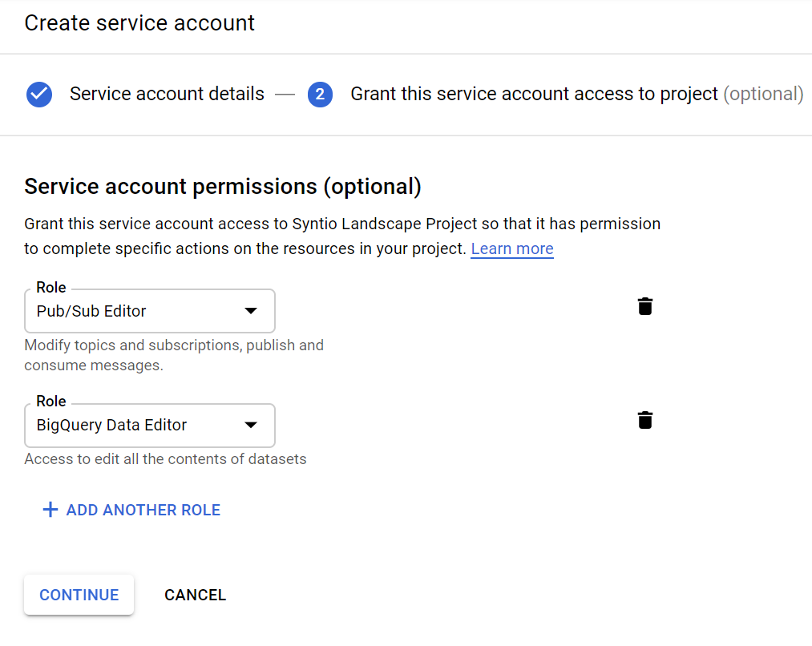Click the CANCEL button
The height and width of the screenshot is (646, 812).
(x=196, y=595)
